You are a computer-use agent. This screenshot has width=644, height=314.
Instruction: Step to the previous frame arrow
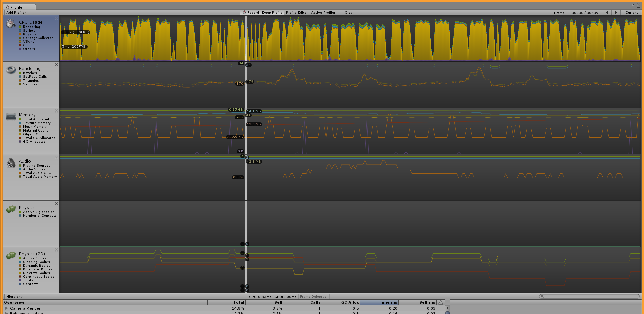[x=607, y=13]
